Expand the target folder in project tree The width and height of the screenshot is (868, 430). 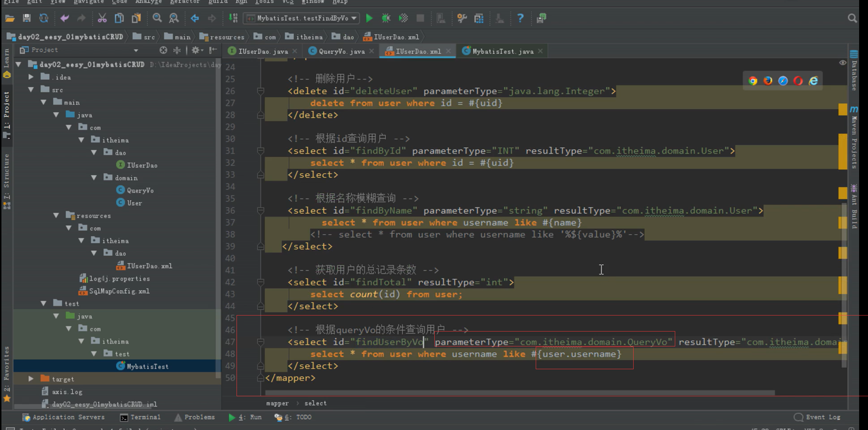(31, 379)
